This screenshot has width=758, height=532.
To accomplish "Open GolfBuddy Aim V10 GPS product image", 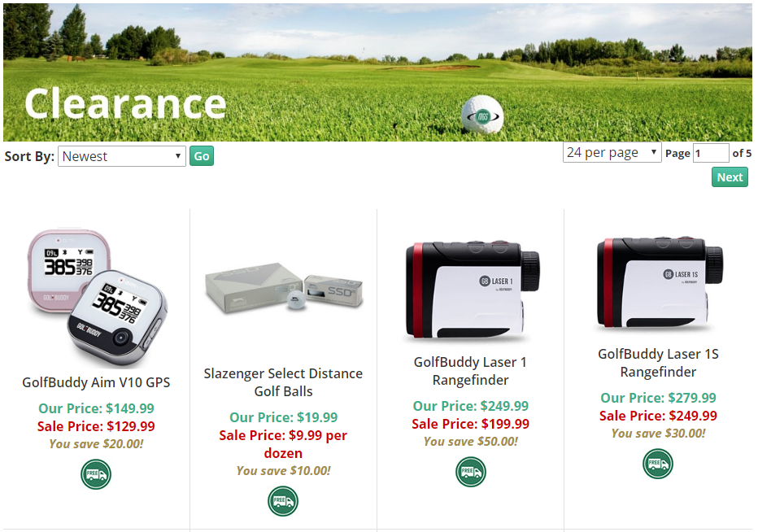I will (x=96, y=296).
